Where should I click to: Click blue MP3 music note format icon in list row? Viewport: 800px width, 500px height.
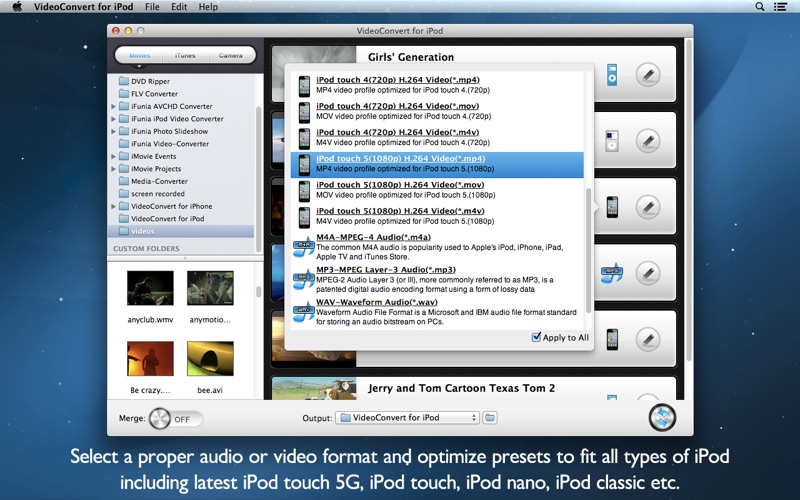612,273
